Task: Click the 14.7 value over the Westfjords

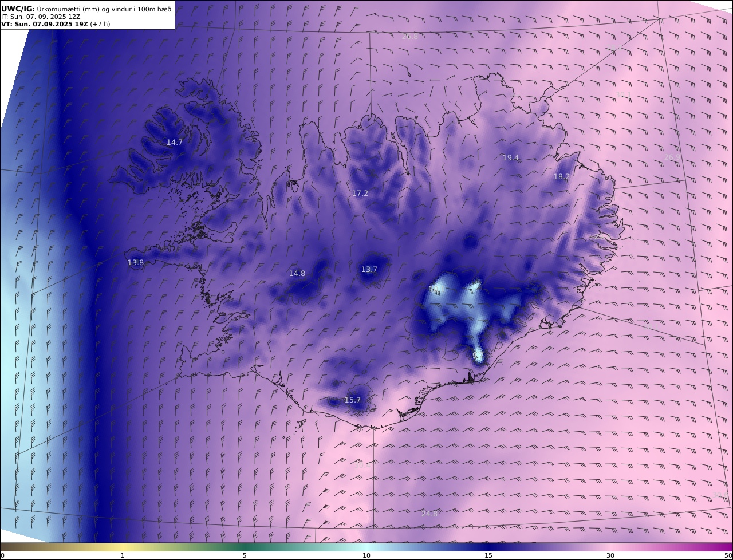Action: pos(175,142)
